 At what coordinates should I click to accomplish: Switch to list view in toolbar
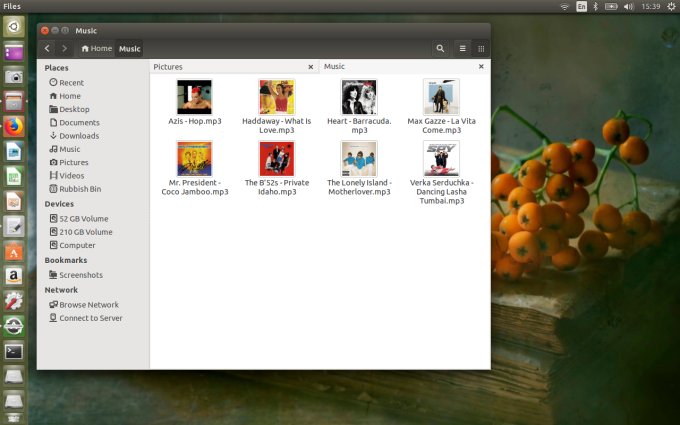(x=462, y=48)
